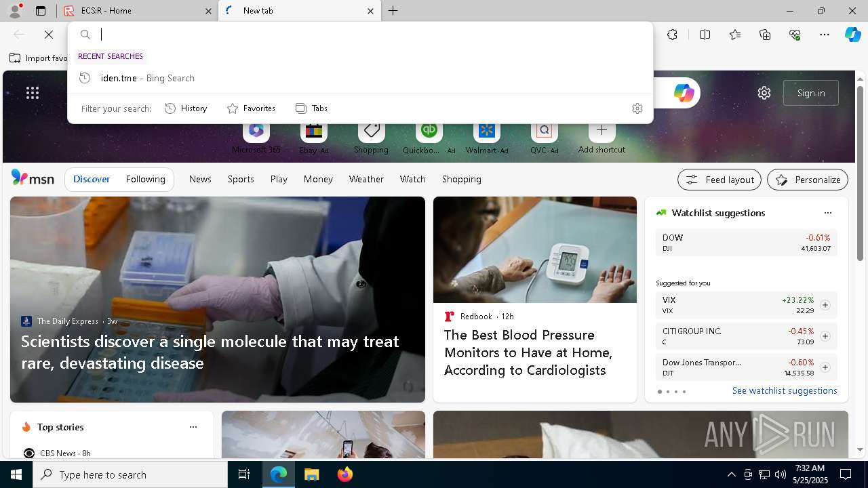Open the MSN apps grid launcher
868x488 pixels.
tap(33, 93)
